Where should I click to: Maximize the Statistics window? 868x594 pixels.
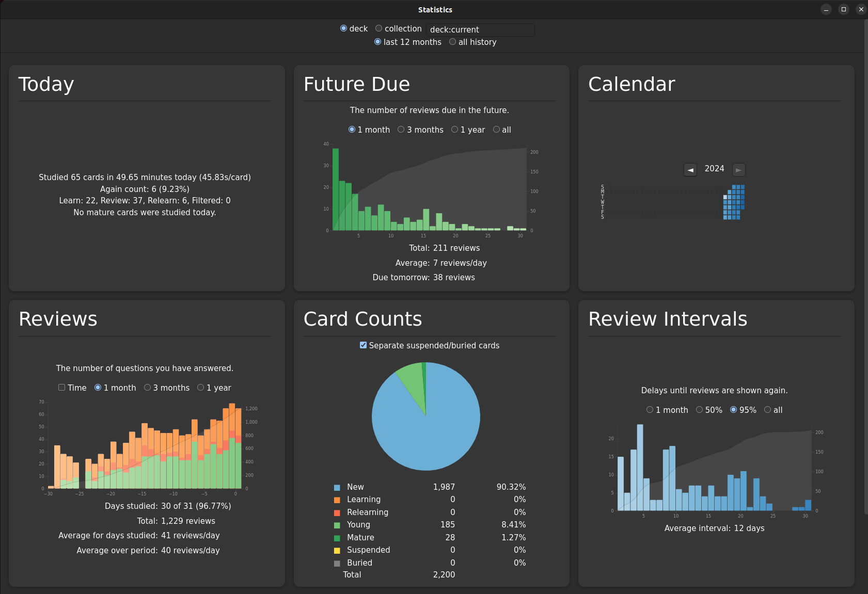pos(844,9)
